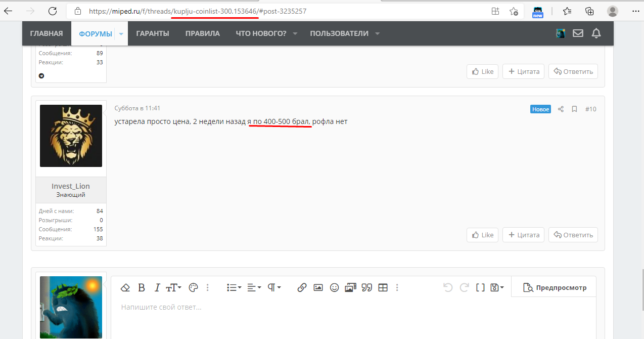Image resolution: width=644 pixels, height=339 pixels.
Task: Open the alignment dropdown
Action: pyautogui.click(x=255, y=287)
